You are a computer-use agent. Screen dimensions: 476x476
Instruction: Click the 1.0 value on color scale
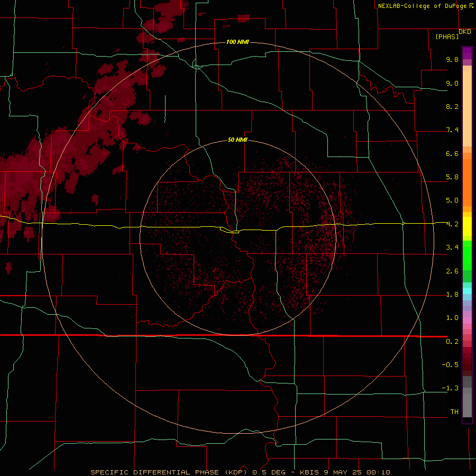pyautogui.click(x=452, y=318)
